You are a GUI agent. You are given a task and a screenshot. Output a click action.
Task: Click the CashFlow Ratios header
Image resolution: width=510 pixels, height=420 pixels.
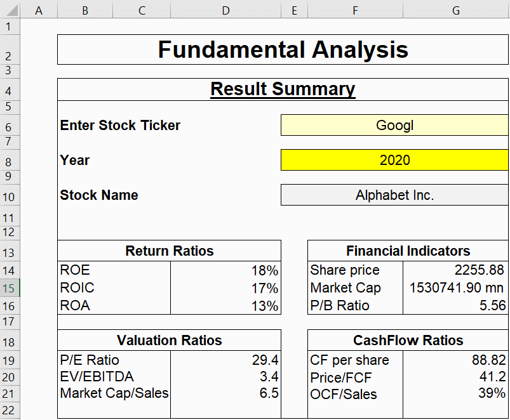(408, 340)
